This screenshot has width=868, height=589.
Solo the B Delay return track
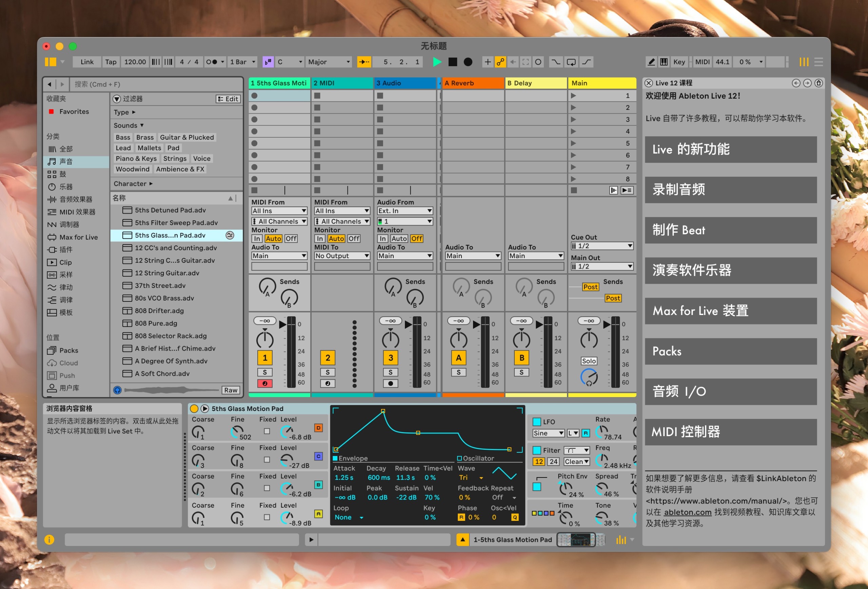pyautogui.click(x=521, y=372)
